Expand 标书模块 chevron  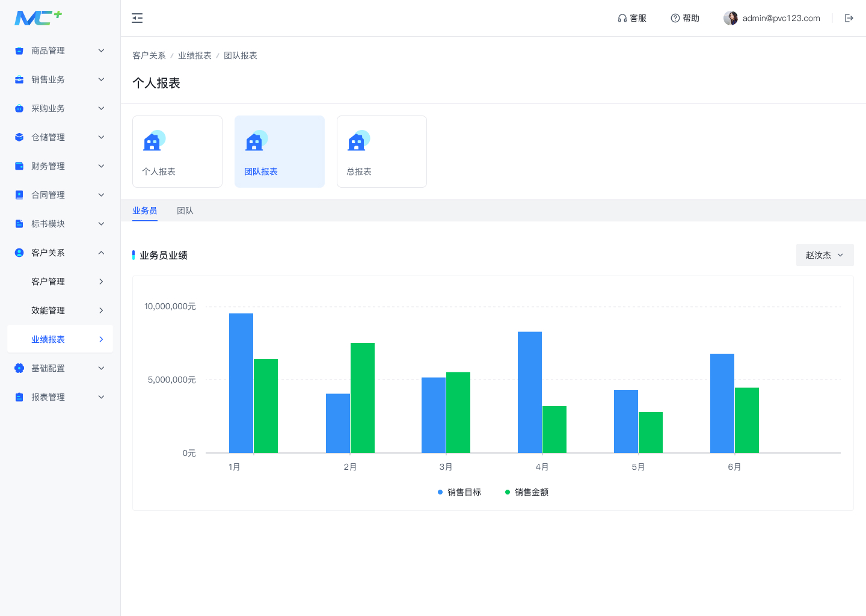click(101, 224)
